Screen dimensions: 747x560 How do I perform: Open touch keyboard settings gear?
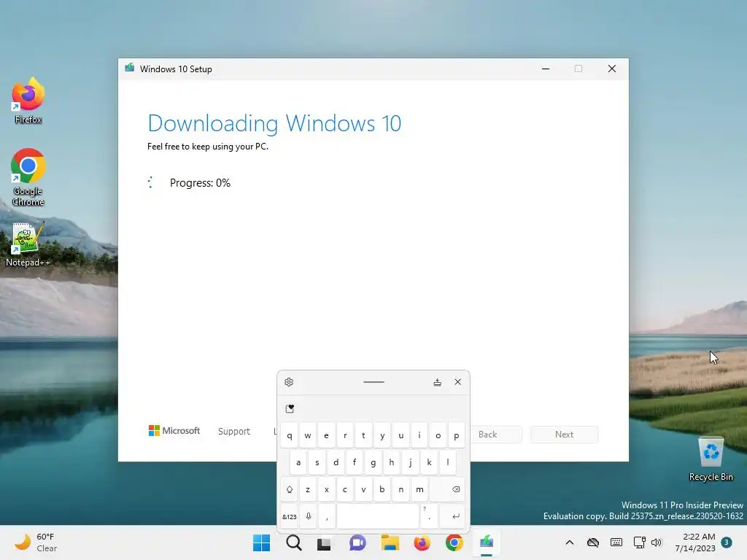289,382
